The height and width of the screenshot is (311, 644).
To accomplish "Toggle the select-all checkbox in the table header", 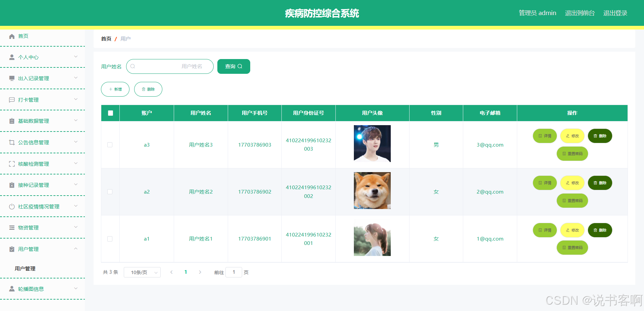I will tap(110, 113).
